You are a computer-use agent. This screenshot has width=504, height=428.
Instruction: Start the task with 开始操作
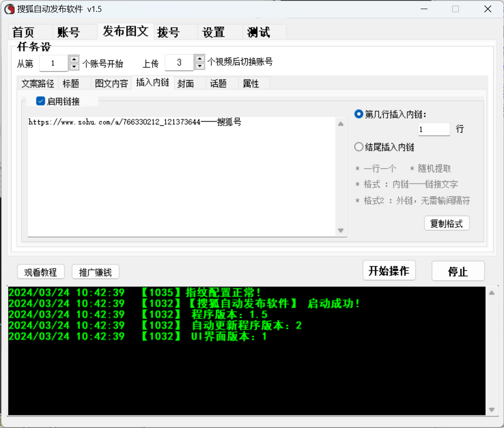[x=389, y=271]
